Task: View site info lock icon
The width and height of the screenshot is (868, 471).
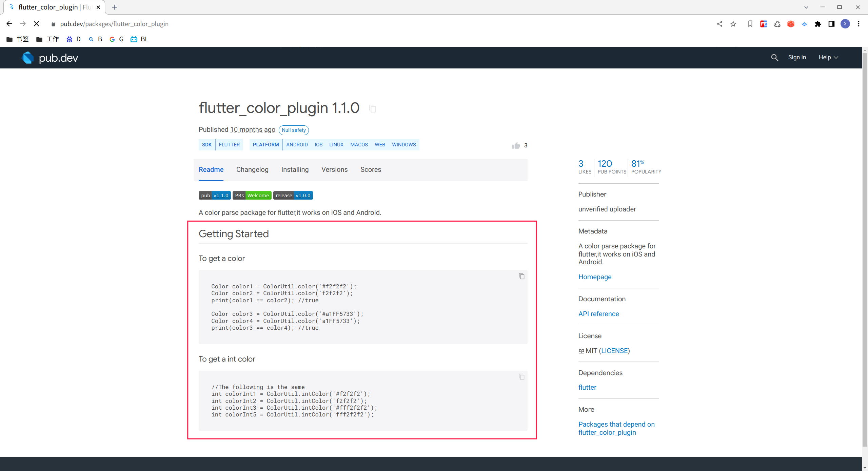Action: pyautogui.click(x=53, y=24)
